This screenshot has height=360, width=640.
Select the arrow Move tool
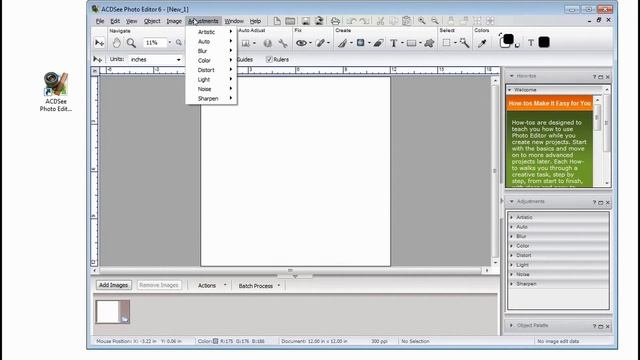tap(99, 42)
